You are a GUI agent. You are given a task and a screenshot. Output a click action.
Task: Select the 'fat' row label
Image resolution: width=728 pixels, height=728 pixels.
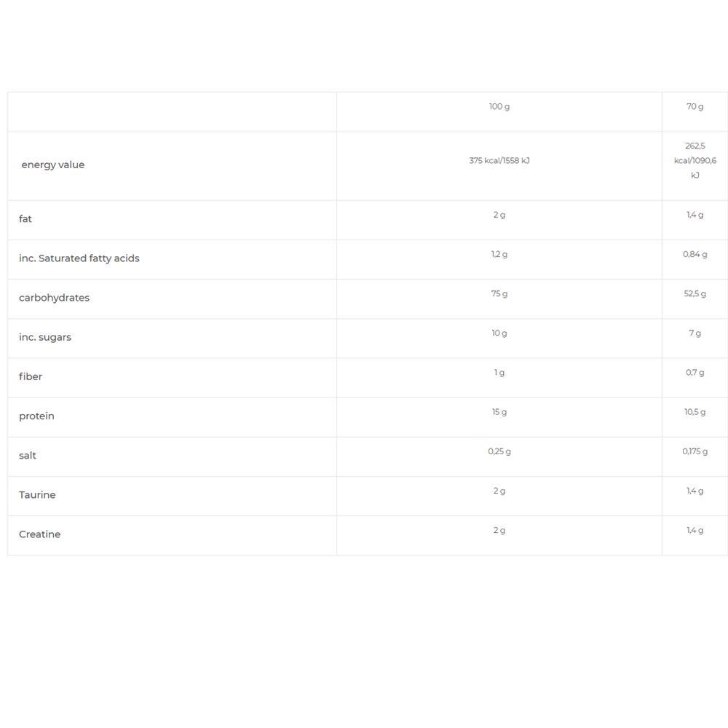coord(25,219)
